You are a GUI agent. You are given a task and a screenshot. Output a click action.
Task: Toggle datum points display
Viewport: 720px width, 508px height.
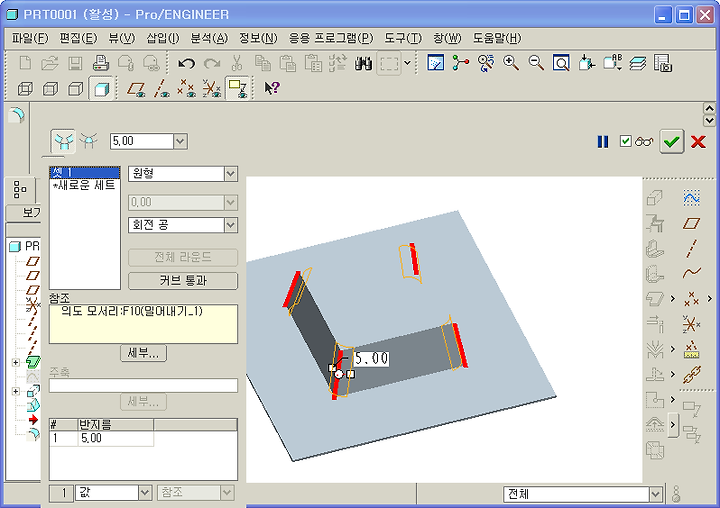point(186,88)
